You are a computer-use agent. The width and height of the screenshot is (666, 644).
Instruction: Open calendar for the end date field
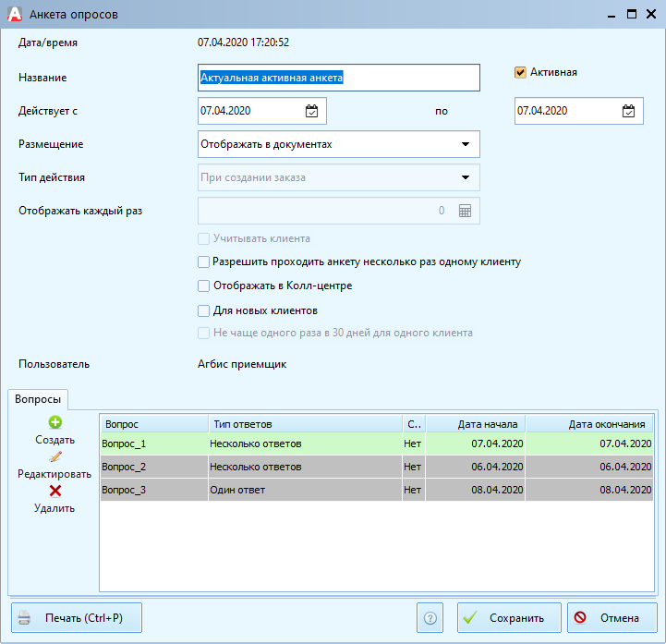point(628,111)
